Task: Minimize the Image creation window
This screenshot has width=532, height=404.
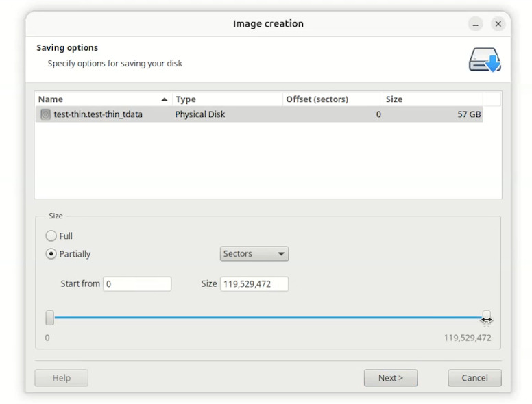Action: (x=476, y=24)
